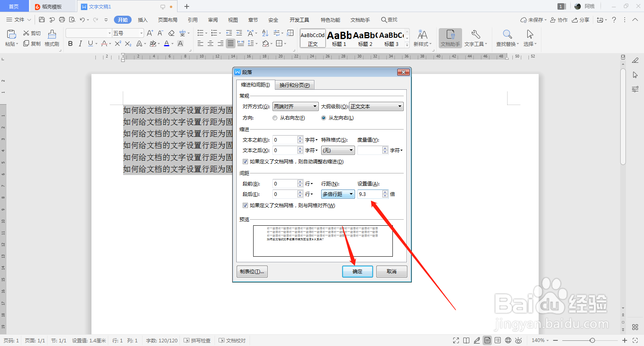Open the alignment dropdown in dialog

click(x=295, y=106)
